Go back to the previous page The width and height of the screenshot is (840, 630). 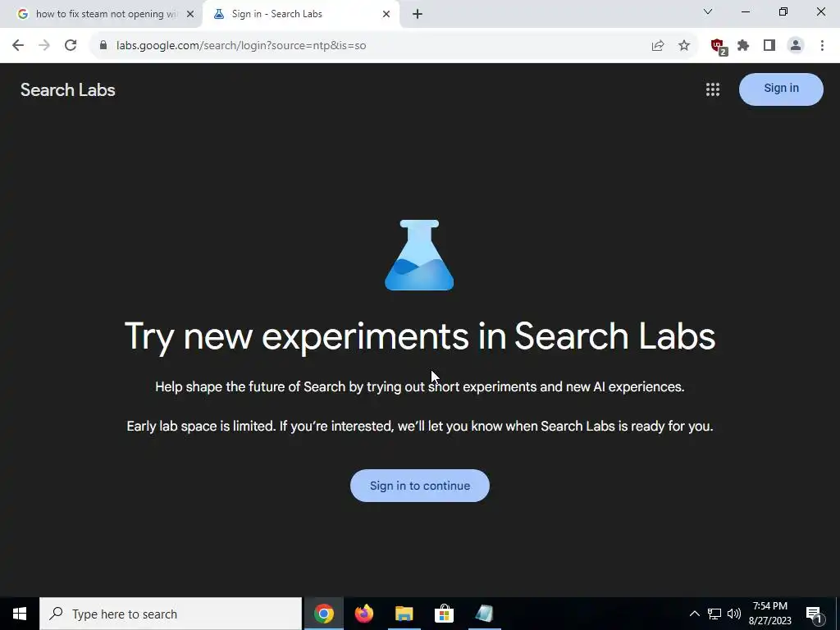18,46
